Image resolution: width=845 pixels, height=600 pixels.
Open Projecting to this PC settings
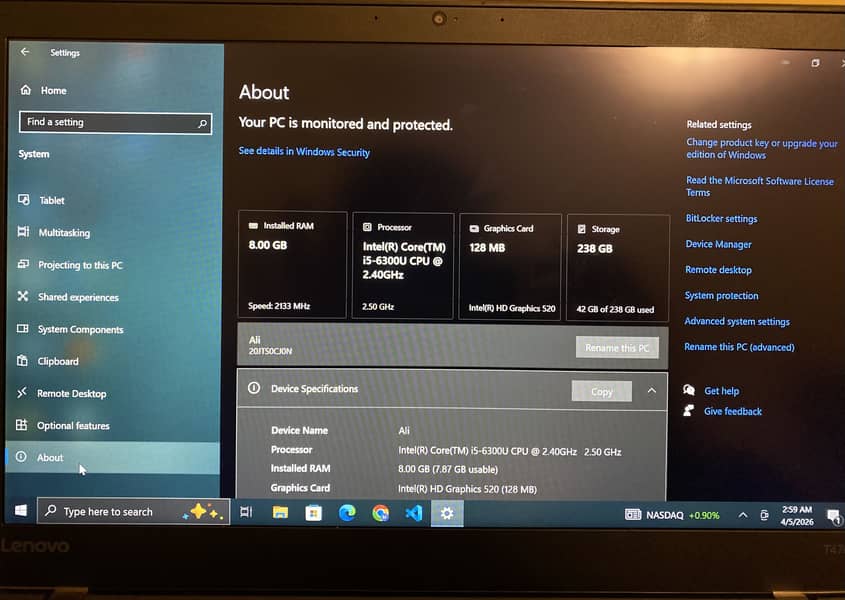pyautogui.click(x=80, y=265)
